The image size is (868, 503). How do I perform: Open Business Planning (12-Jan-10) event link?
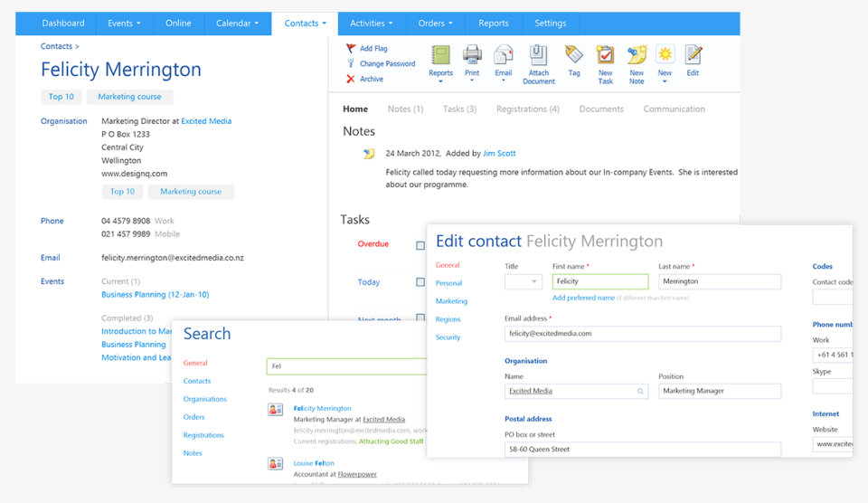pyautogui.click(x=155, y=295)
